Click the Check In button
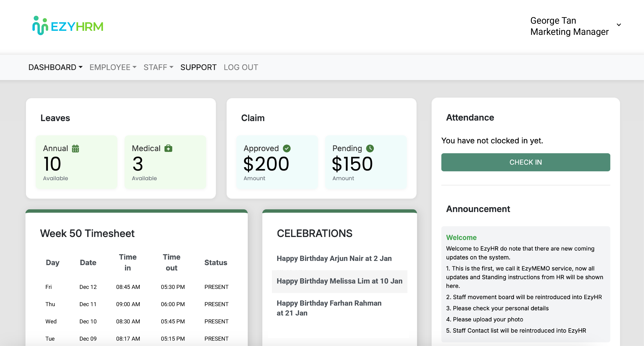The height and width of the screenshot is (346, 644). point(525,162)
